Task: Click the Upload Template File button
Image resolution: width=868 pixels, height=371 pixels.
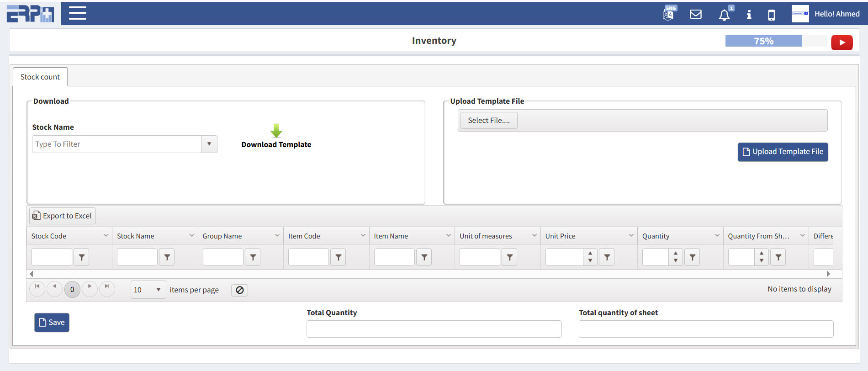Action: 783,152
